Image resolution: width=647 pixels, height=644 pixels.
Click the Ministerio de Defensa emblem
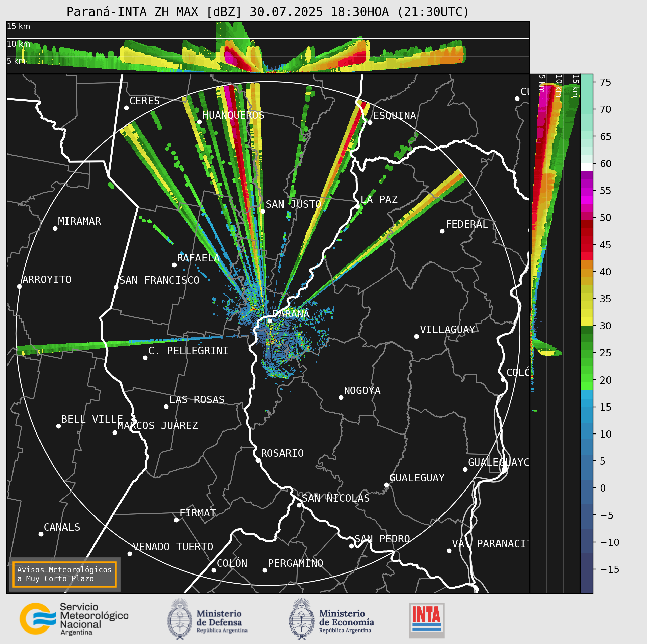point(207,619)
